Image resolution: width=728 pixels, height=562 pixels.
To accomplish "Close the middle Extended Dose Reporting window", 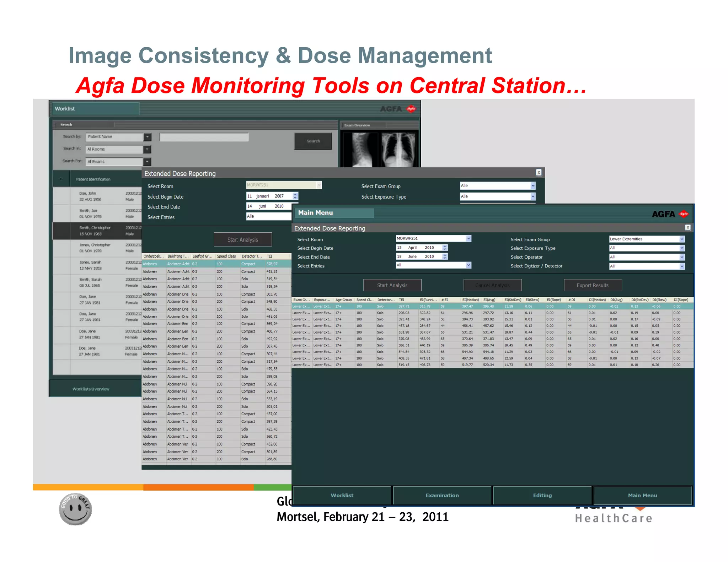I will [539, 173].
